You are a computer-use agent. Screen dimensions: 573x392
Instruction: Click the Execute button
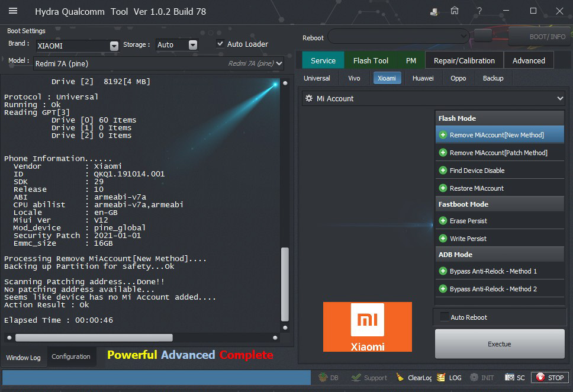pos(499,344)
